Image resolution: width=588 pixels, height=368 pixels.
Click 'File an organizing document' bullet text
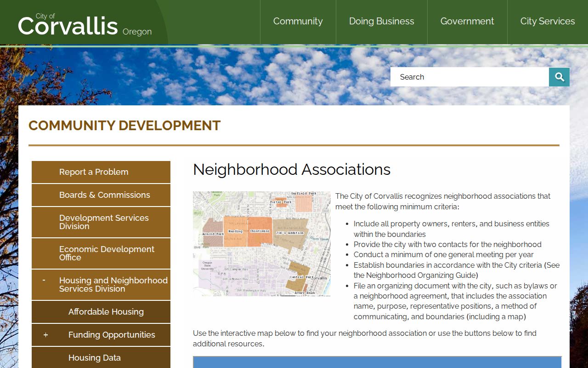455,301
